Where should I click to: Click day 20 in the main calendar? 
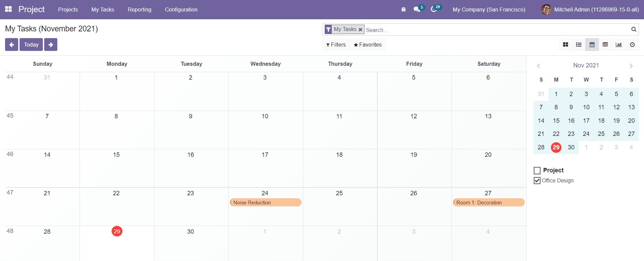[x=488, y=155]
